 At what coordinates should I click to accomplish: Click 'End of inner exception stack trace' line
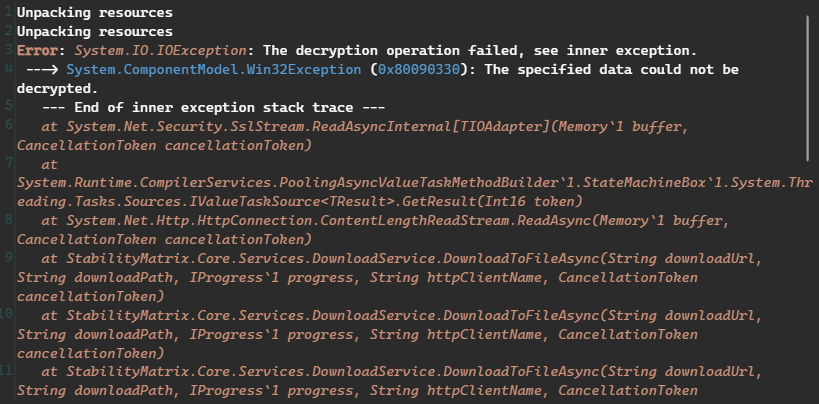click(215, 108)
